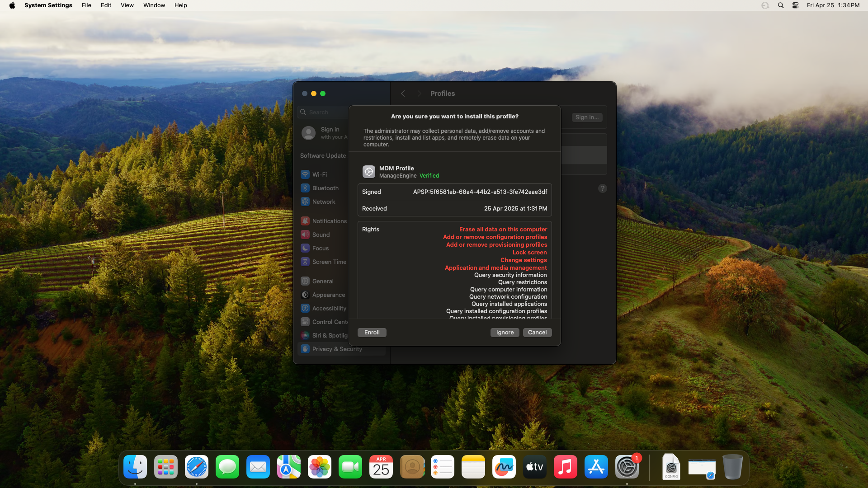868x488 pixels.
Task: Click the Sign In… button
Action: (x=586, y=117)
